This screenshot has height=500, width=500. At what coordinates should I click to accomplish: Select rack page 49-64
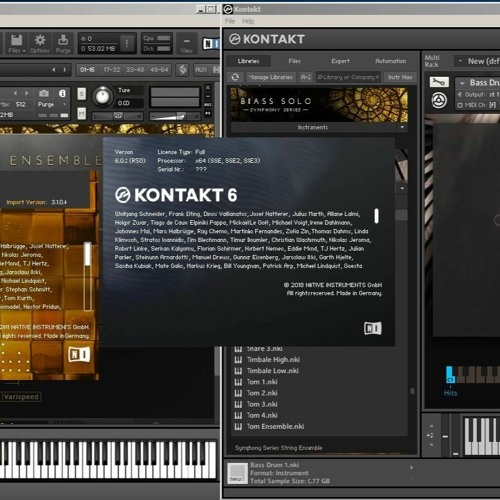click(159, 70)
